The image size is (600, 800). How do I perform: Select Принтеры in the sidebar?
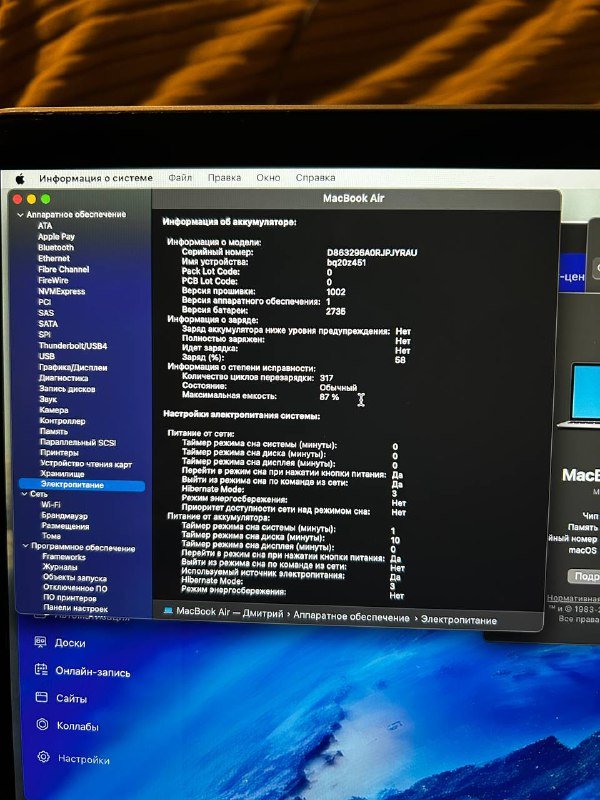[59, 453]
